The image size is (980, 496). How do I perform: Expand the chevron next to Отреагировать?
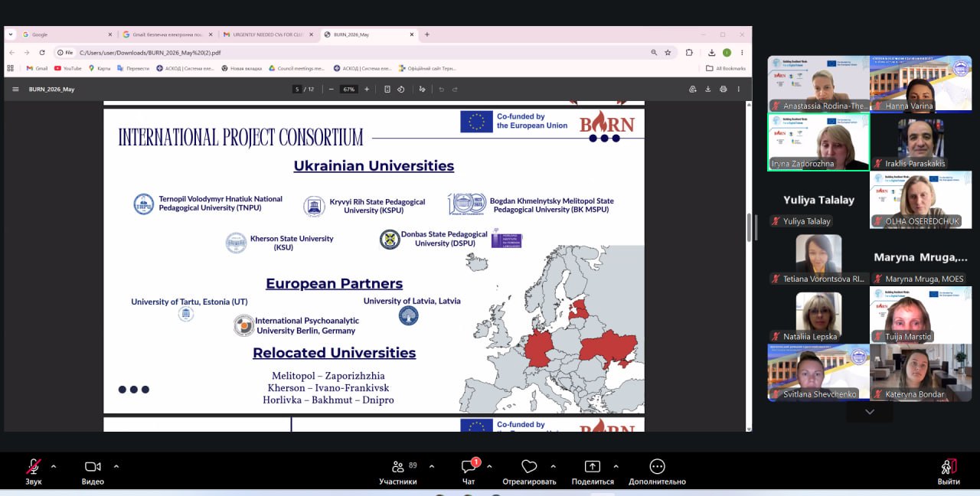553,466
